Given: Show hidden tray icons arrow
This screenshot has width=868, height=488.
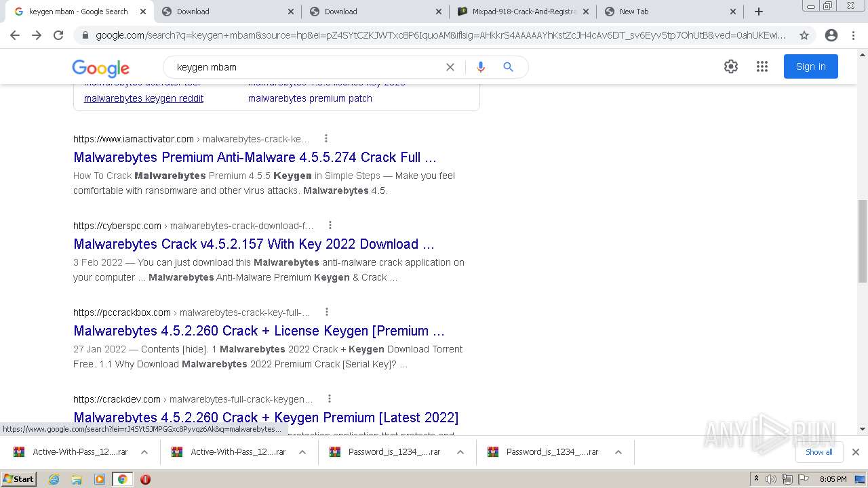Looking at the screenshot, I should click(x=756, y=479).
